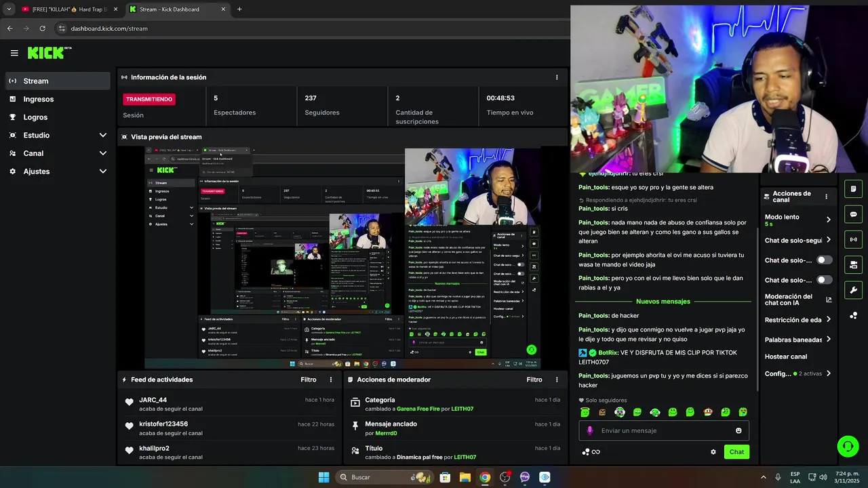Screen dimensions: 868x488
Task: Click the TRANSMITIENDO status badge
Action: 149,99
